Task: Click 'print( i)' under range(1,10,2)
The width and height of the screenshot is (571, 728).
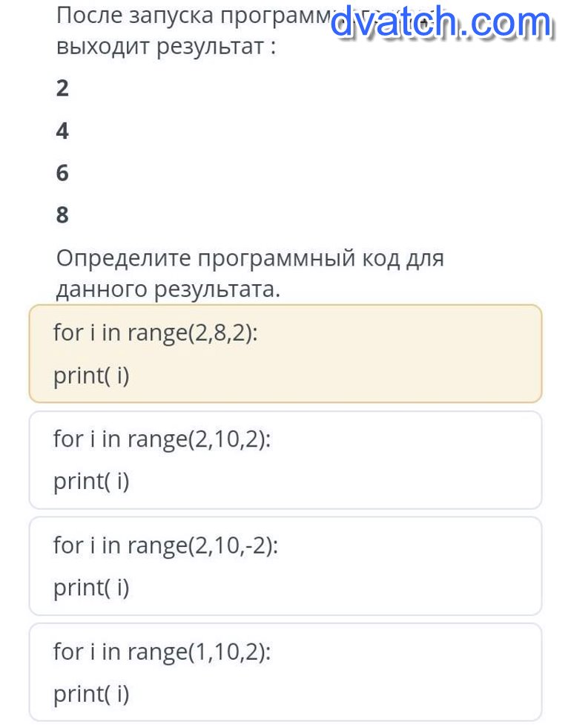Action: click(x=91, y=694)
